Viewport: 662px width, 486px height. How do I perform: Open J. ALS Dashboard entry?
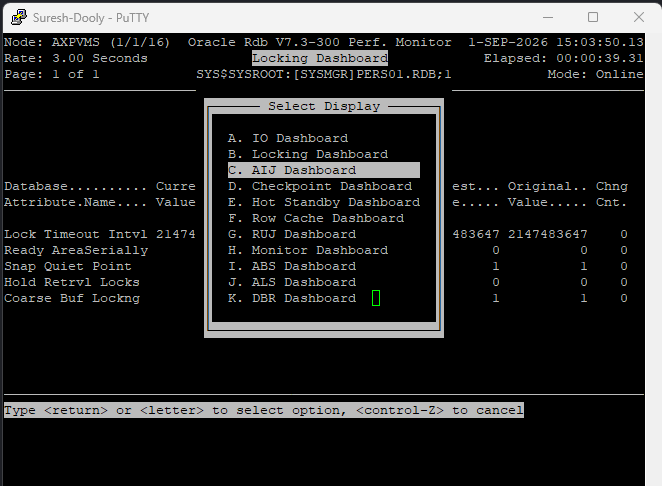click(292, 282)
